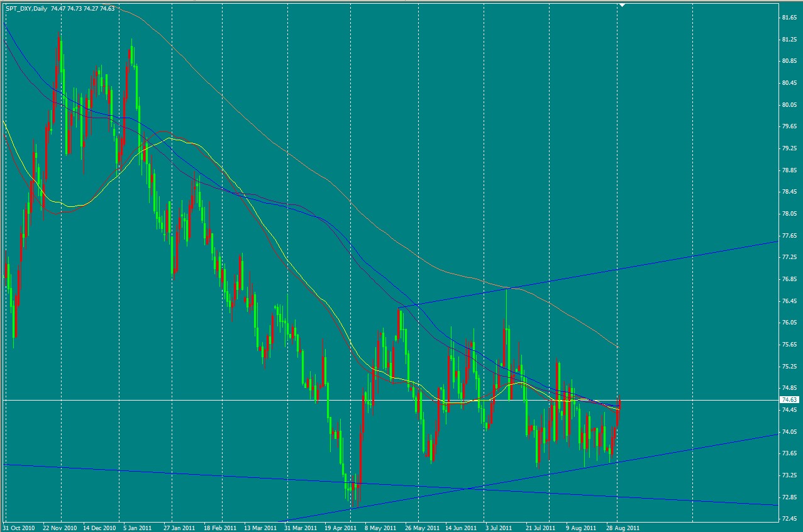Click the 18 Feb 2011 date label
803x532 pixels.
(221, 528)
